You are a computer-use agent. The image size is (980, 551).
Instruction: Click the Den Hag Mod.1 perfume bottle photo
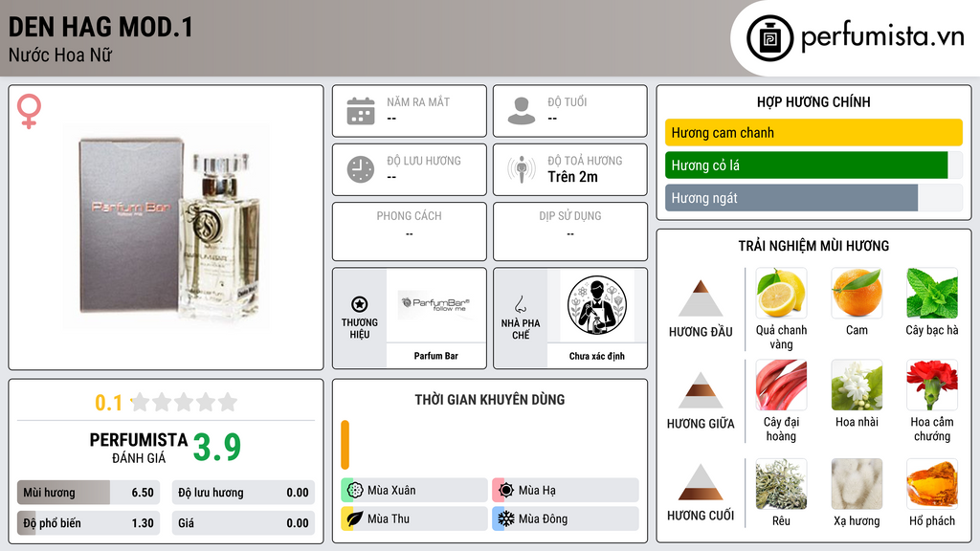click(x=168, y=226)
